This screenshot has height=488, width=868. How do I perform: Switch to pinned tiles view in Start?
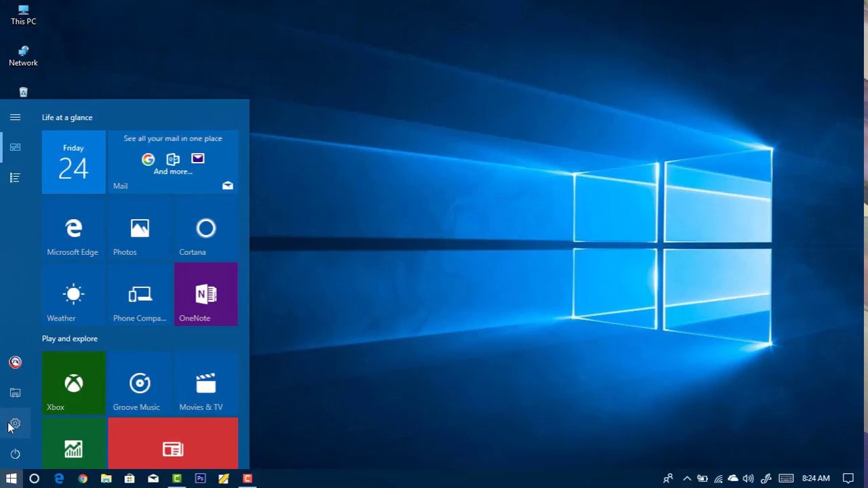[x=15, y=147]
